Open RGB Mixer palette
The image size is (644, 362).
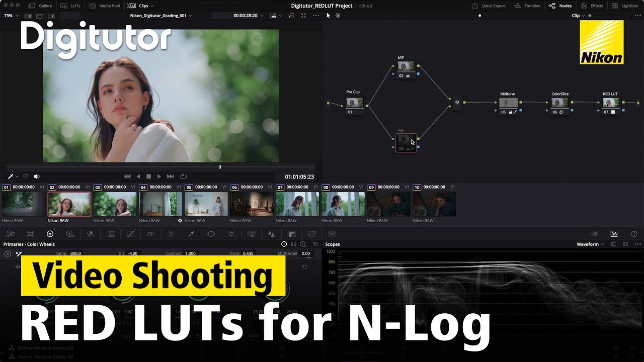[91, 234]
